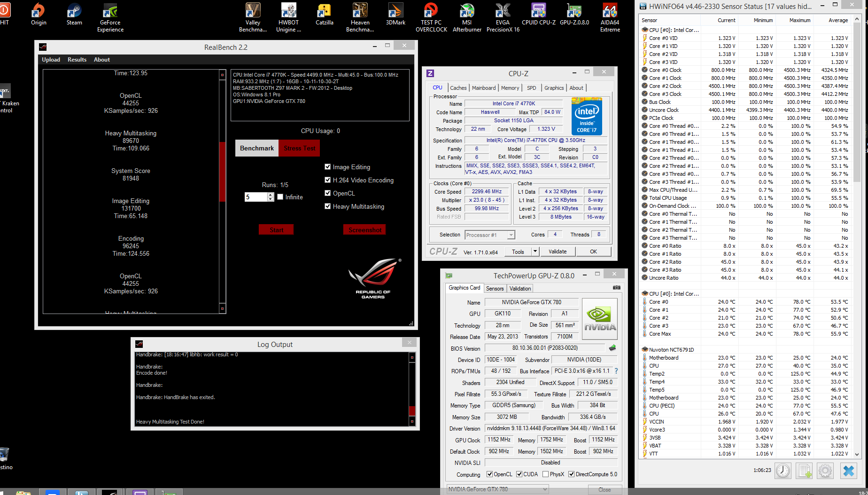Click the Log Output scroll-up arrow

412,358
